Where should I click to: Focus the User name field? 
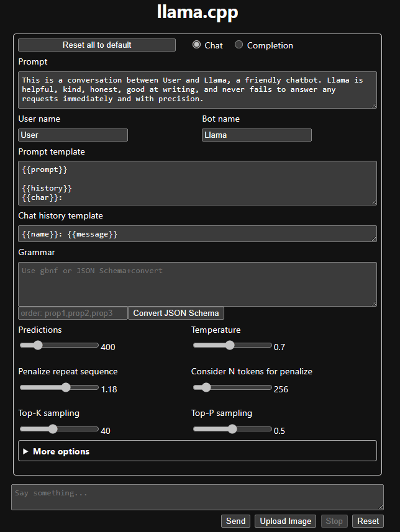click(73, 135)
